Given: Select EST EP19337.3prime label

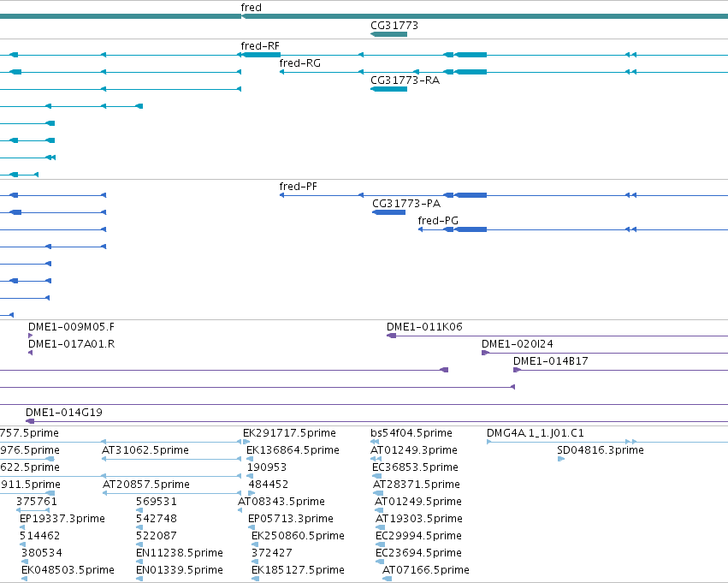Looking at the screenshot, I should coord(62,519).
